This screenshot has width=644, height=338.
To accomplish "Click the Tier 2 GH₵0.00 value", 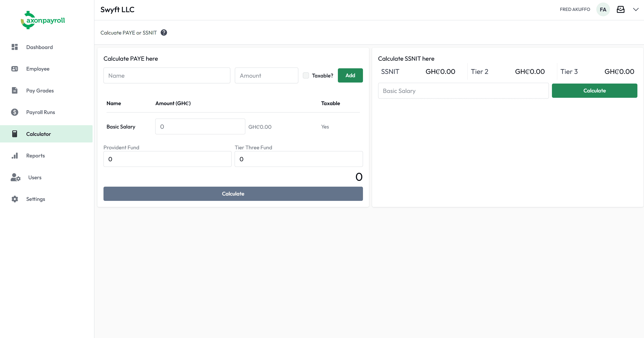I will (x=530, y=72).
